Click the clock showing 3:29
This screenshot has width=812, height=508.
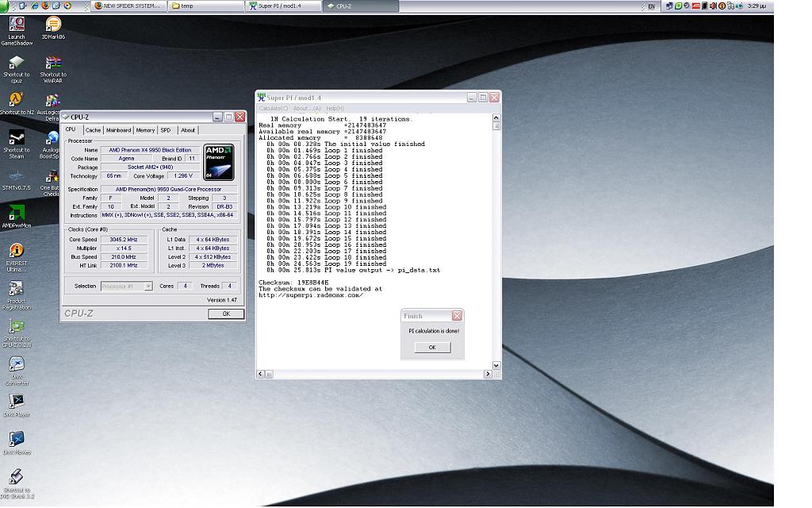[x=756, y=6]
